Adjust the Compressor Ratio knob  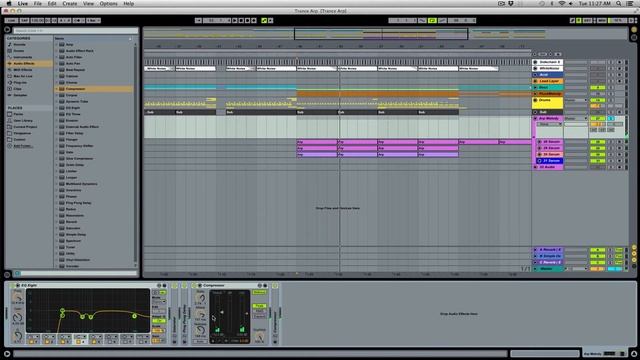(x=201, y=299)
